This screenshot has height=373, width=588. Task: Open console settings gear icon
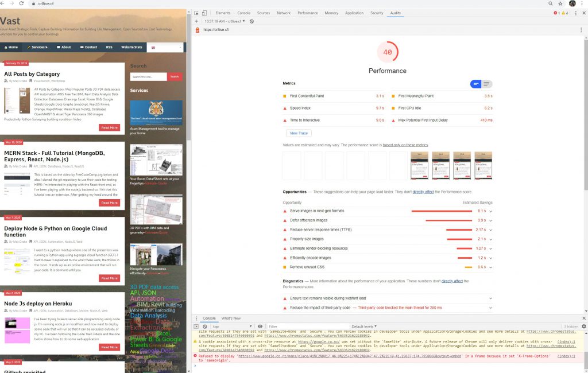click(583, 326)
